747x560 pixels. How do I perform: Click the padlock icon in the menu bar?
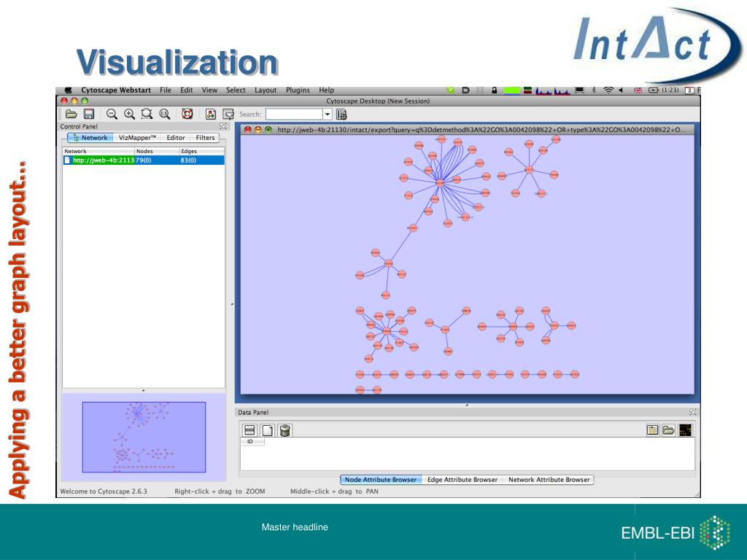pyautogui.click(x=495, y=90)
